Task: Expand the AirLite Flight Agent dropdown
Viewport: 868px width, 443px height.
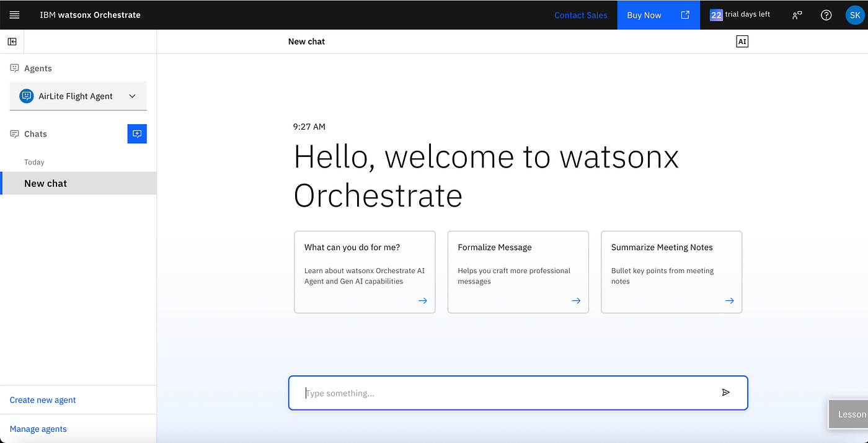Action: [x=132, y=96]
